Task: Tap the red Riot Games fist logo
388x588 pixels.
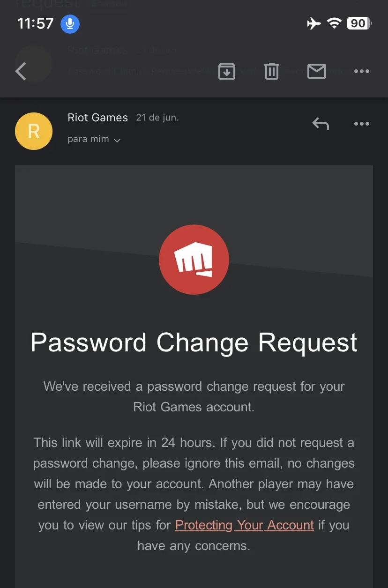Action: (x=194, y=260)
